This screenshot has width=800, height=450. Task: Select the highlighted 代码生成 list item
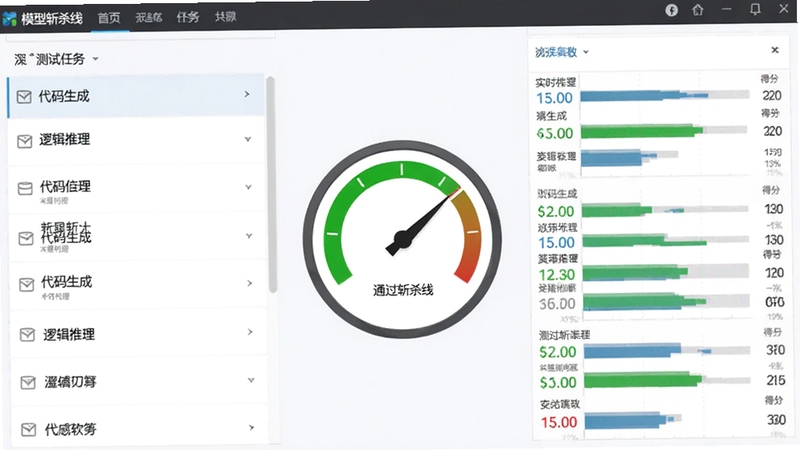(x=136, y=96)
